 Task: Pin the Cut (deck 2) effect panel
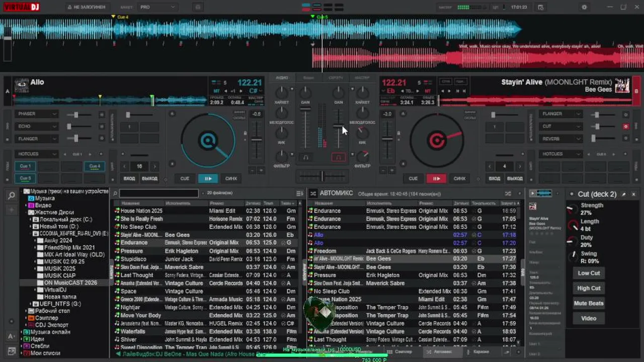pyautogui.click(x=624, y=194)
